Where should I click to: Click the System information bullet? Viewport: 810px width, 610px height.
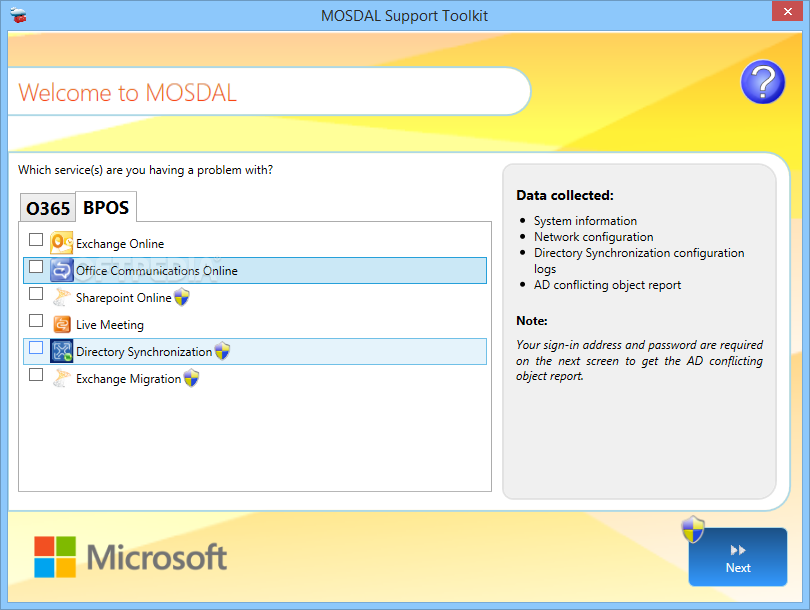[x=585, y=221]
